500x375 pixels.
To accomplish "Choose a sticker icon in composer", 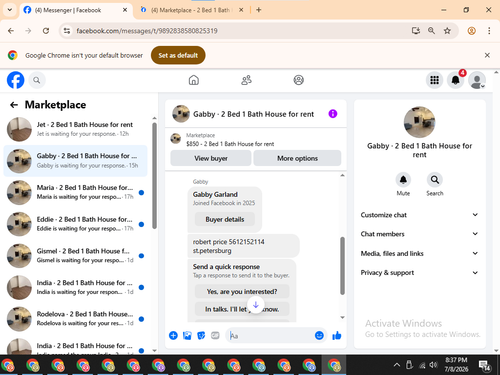I will coord(201,335).
